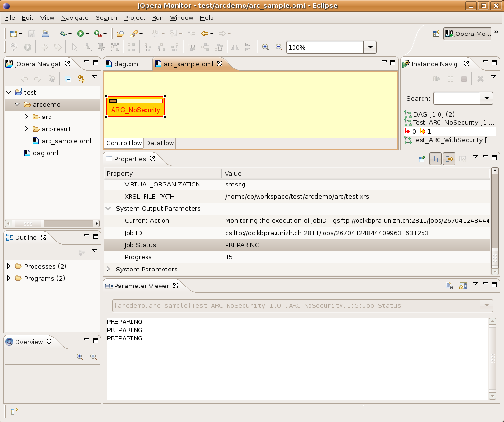
Task: Select arc_sample.oml in the navigator tree
Action: click(x=62, y=141)
